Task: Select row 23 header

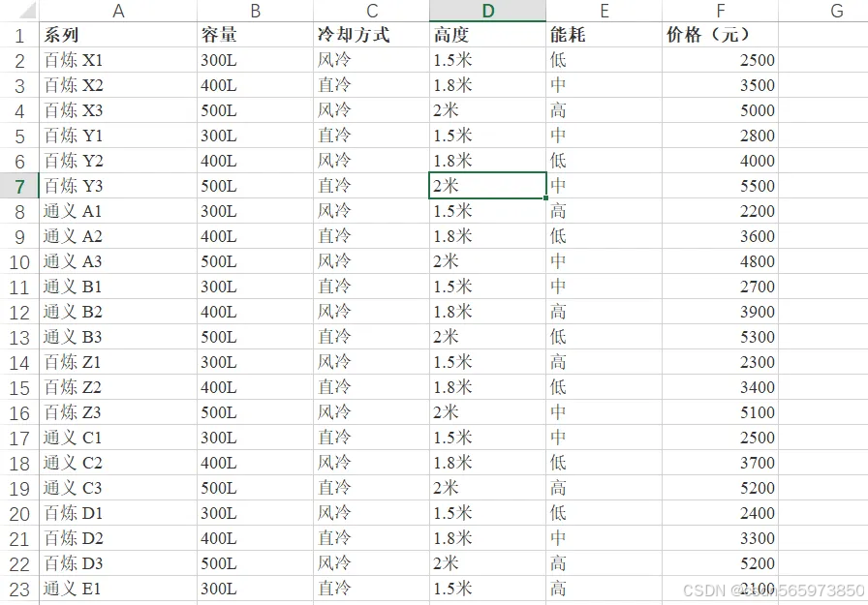Action: (19, 589)
